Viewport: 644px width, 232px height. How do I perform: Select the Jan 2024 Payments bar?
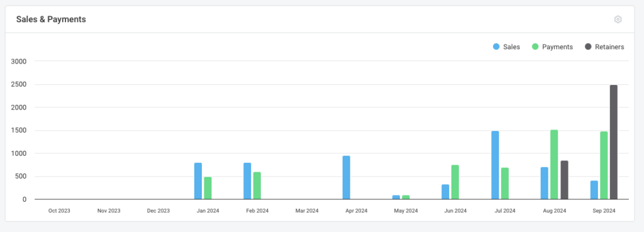click(x=208, y=188)
